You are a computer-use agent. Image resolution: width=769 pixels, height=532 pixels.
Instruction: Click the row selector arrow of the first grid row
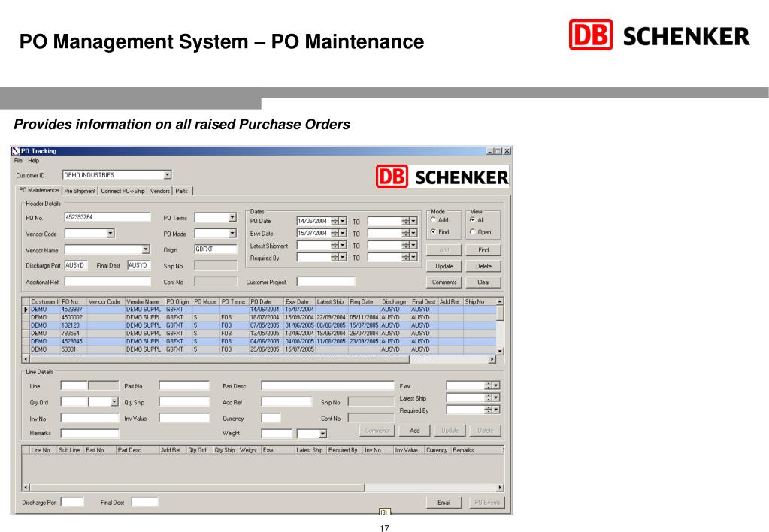coord(26,310)
